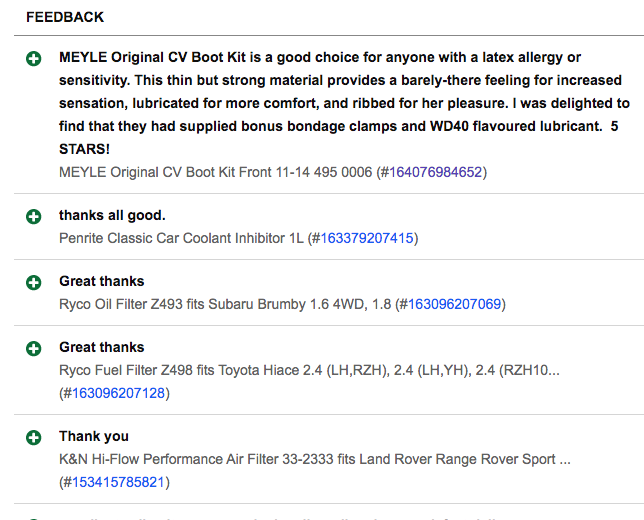Click the long MEYLE CV Boot Kit review text
Viewport: 644px width, 520px height.
pos(344,103)
